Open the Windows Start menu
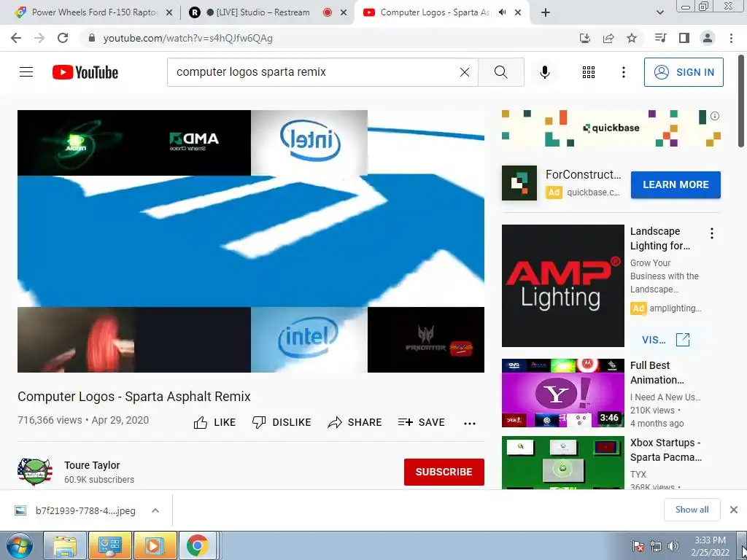Image resolution: width=747 pixels, height=560 pixels. pos(20,545)
